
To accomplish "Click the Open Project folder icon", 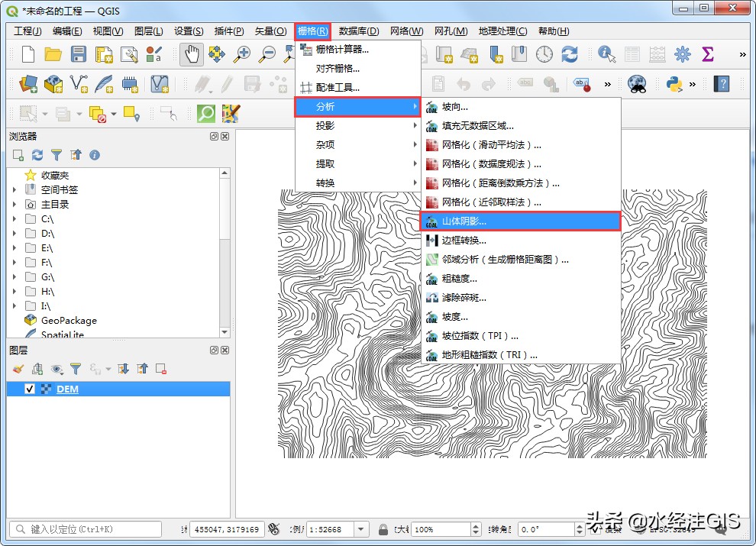I will pyautogui.click(x=53, y=54).
